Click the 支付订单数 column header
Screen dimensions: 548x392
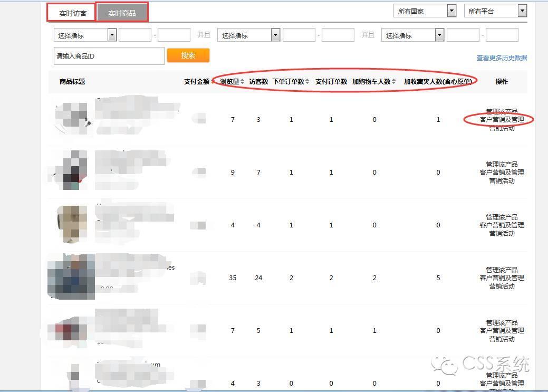coord(331,82)
